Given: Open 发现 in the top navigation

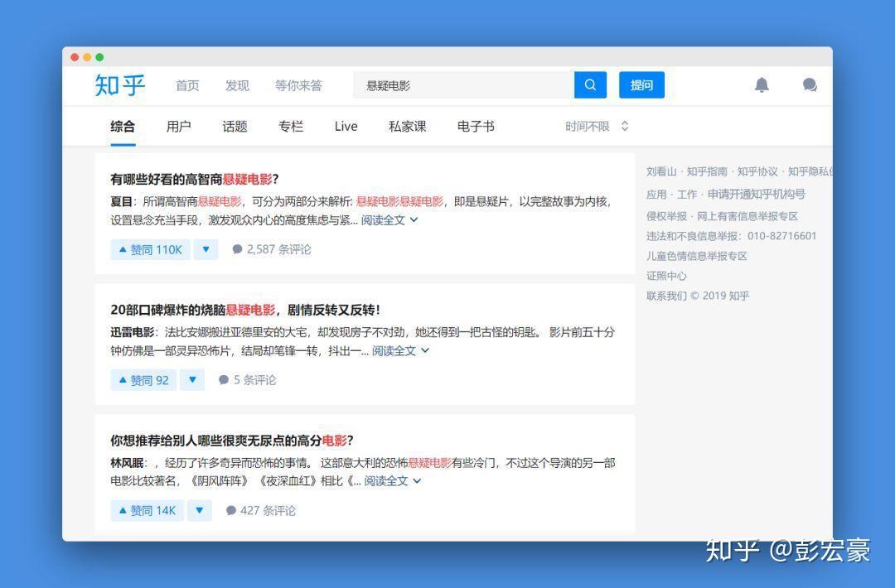Looking at the screenshot, I should click(237, 85).
